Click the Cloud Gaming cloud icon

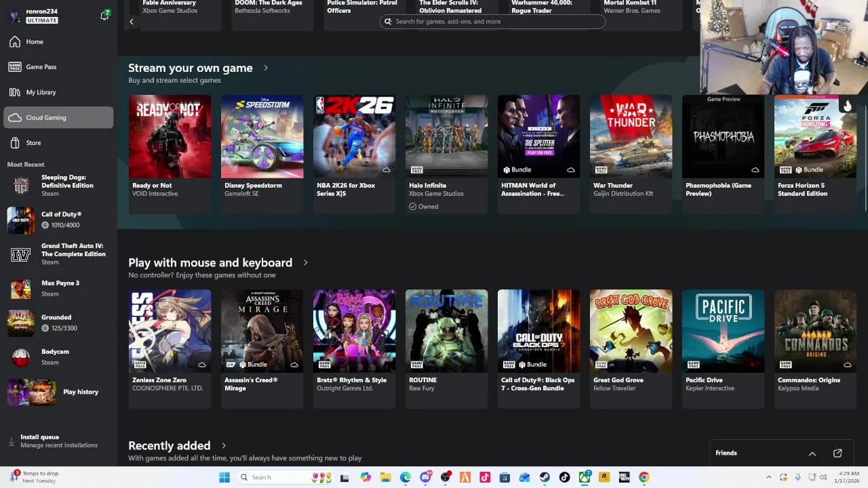pyautogui.click(x=15, y=118)
